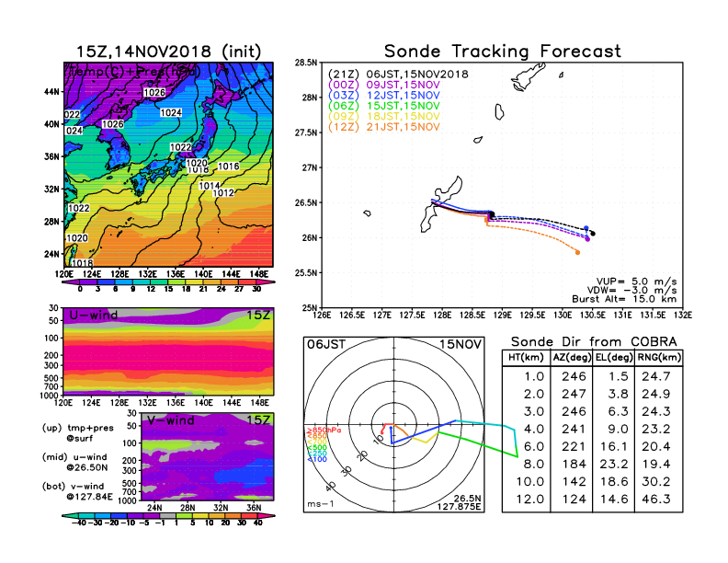Click the 1024 isobar label over the sea
Image resolution: width=728 pixels, height=563 pixels.
(x=171, y=113)
